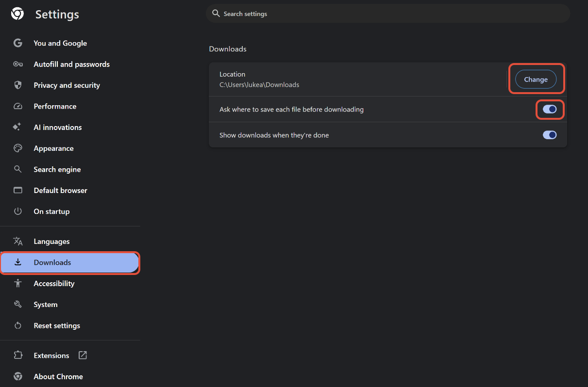588x387 pixels.
Task: Click the accessibility person icon
Action: [x=18, y=284]
